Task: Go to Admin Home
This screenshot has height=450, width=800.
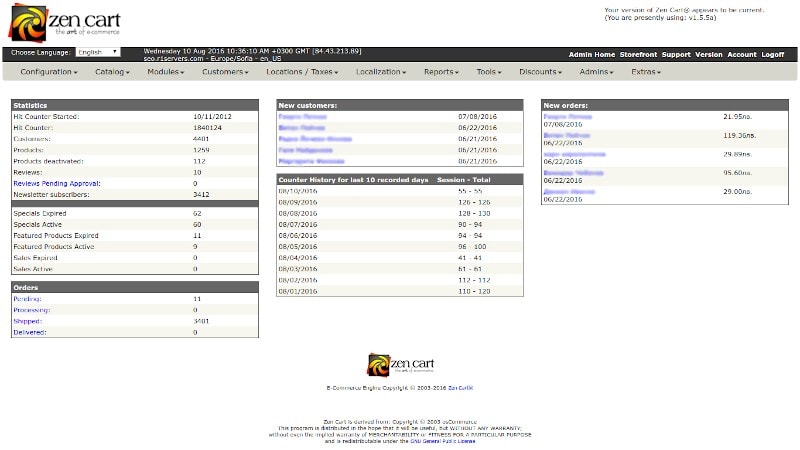Action: (x=591, y=55)
